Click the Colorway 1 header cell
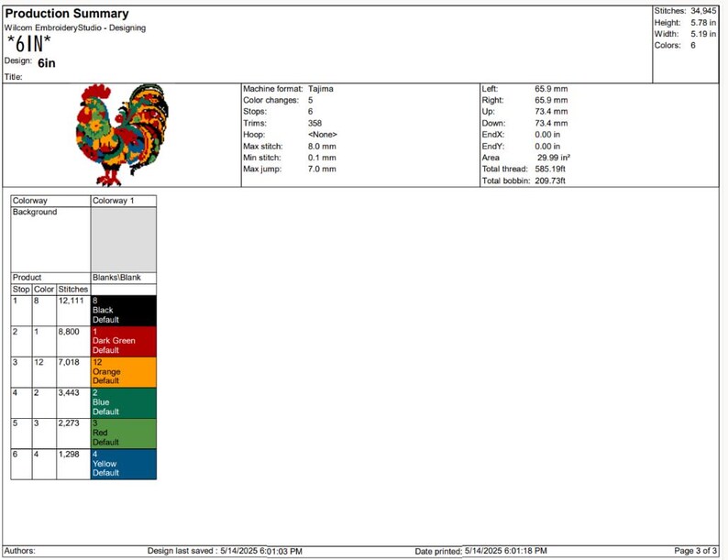 coord(124,201)
